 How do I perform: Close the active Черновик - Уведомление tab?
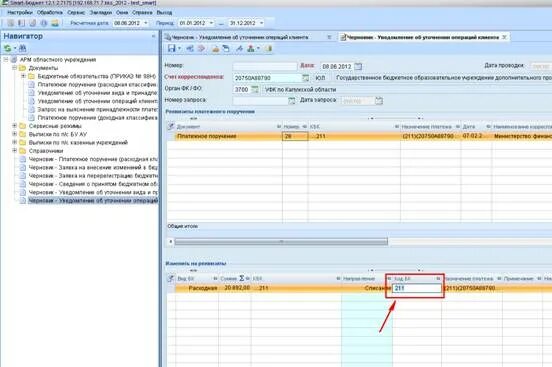pyautogui.click(x=504, y=37)
